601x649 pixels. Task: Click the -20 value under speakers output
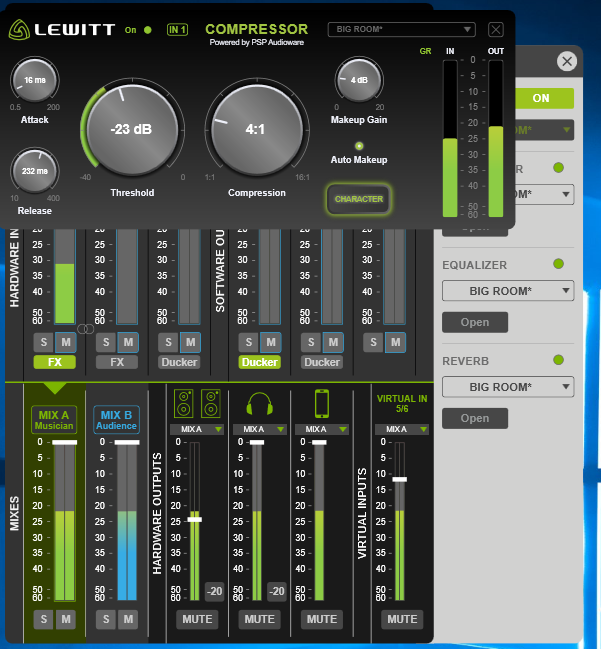tap(214, 591)
